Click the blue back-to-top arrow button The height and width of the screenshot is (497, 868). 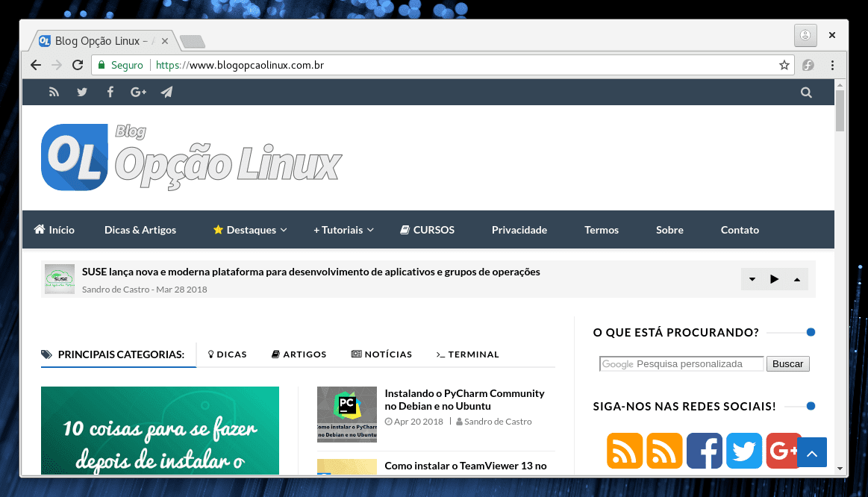click(812, 452)
